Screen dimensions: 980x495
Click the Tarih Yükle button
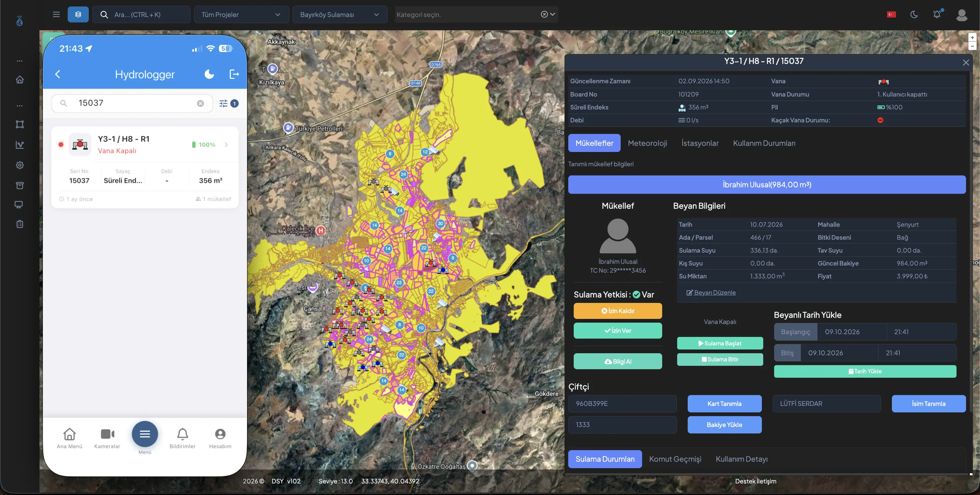[x=865, y=371]
